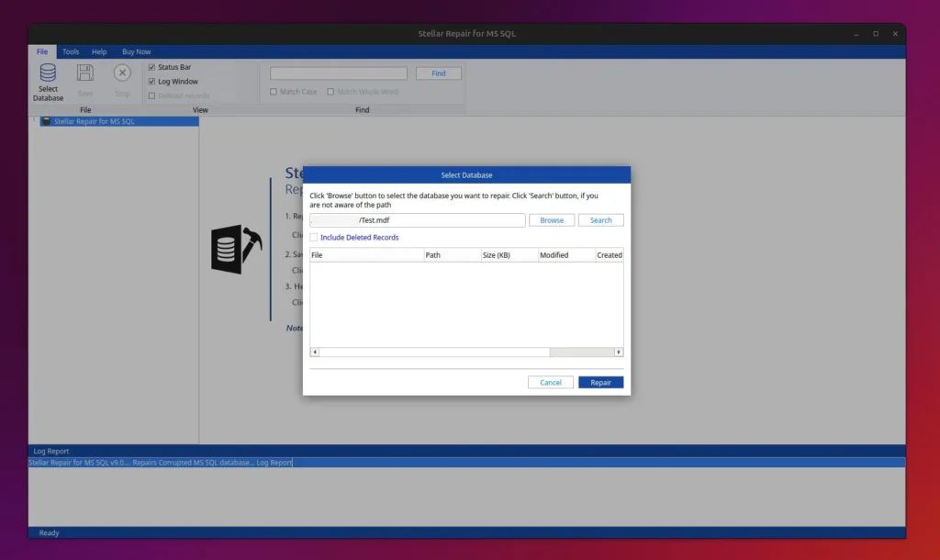Maximize the Stellar Repair window
The image size is (940, 560).
875,34
